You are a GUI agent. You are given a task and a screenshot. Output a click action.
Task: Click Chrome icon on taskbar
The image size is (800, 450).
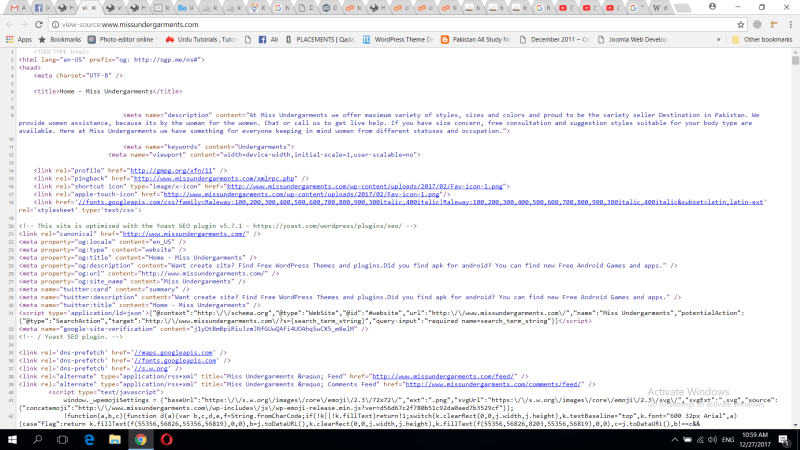point(140,439)
